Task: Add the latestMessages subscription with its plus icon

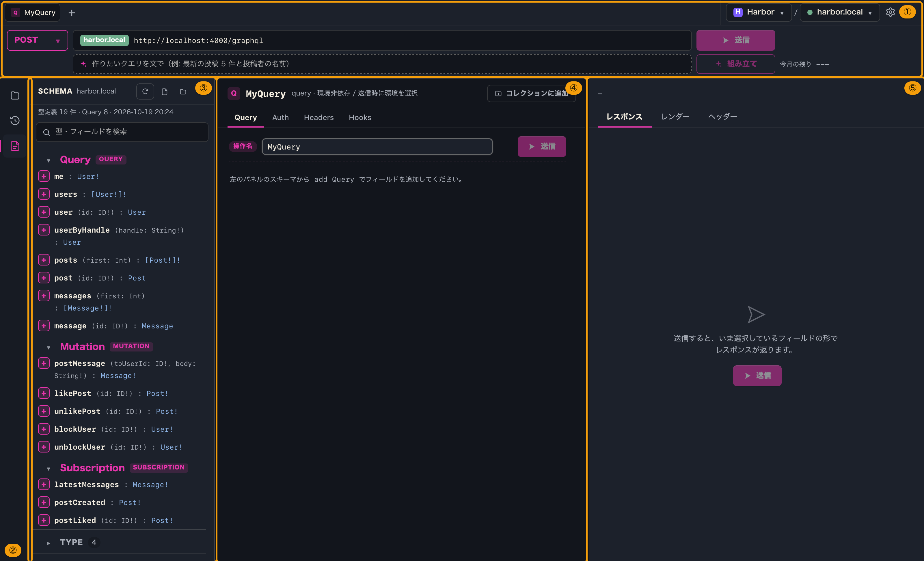Action: click(x=44, y=484)
